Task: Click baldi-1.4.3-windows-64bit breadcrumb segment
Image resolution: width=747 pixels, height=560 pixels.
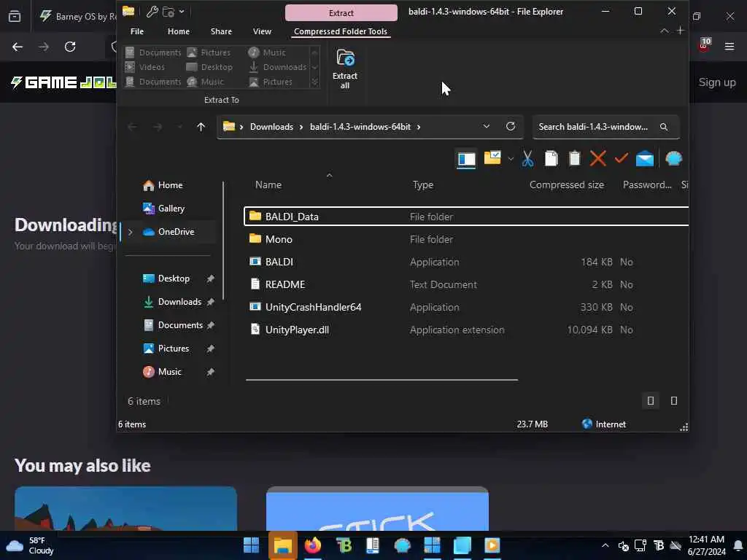Action: coord(360,127)
